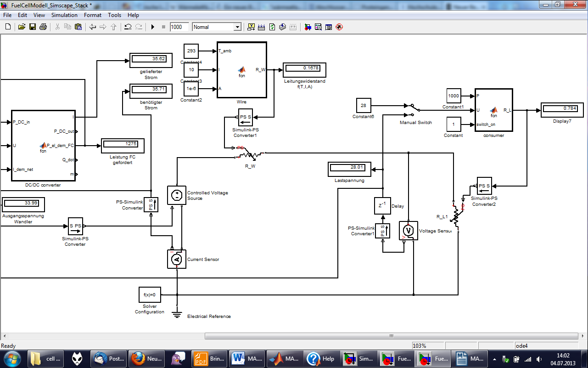The width and height of the screenshot is (588, 368).
Task: Click the green refresh arrows toolbar icon
Action: [272, 27]
